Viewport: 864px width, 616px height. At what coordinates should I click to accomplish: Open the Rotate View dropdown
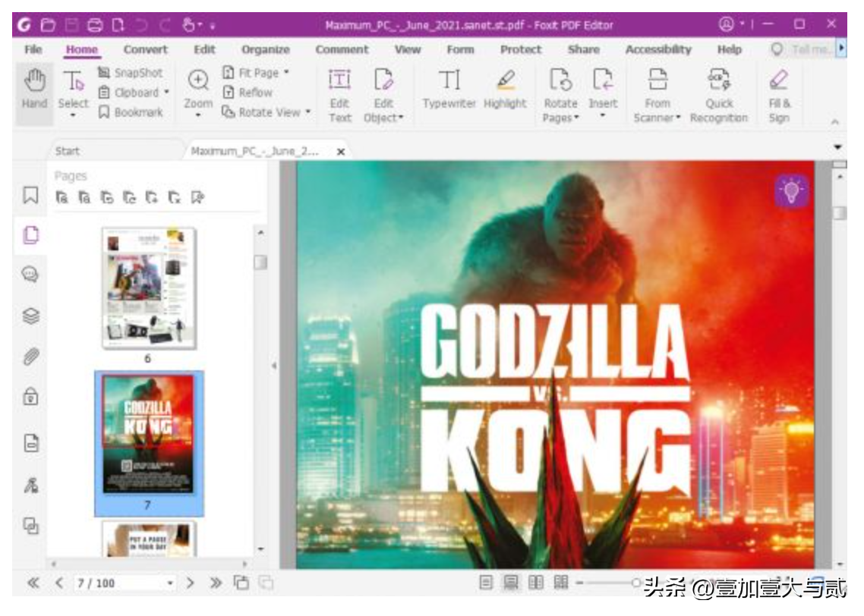click(308, 112)
